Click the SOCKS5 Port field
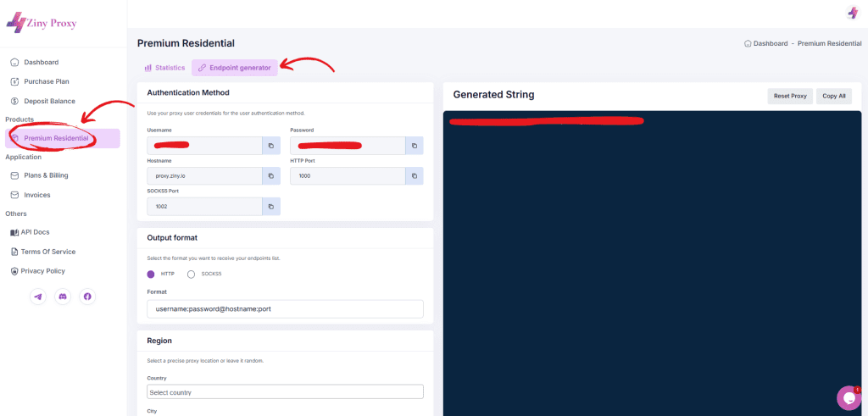Viewport: 868px width, 416px height. (x=204, y=207)
